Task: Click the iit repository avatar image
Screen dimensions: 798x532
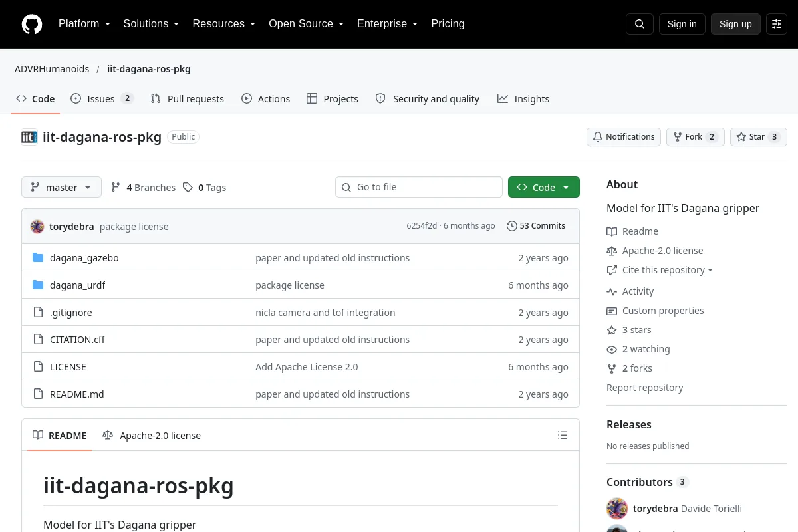Action: pyautogui.click(x=29, y=137)
